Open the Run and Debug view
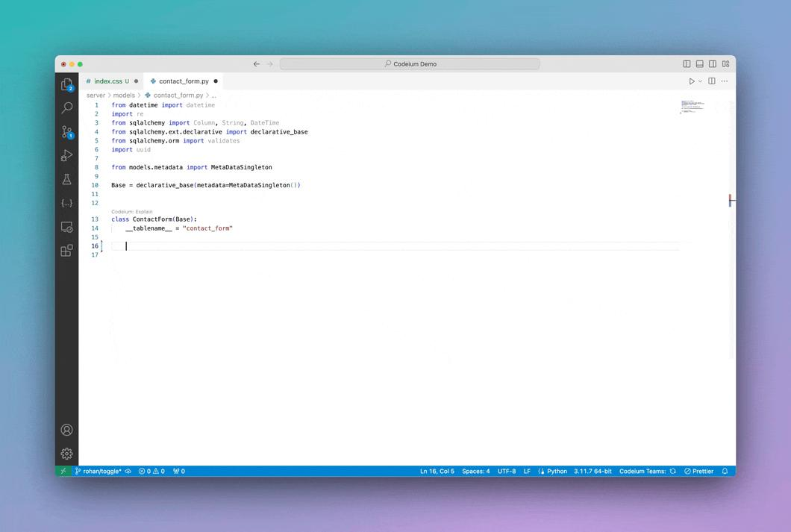Viewport: 791px width, 532px height. pyautogui.click(x=66, y=155)
